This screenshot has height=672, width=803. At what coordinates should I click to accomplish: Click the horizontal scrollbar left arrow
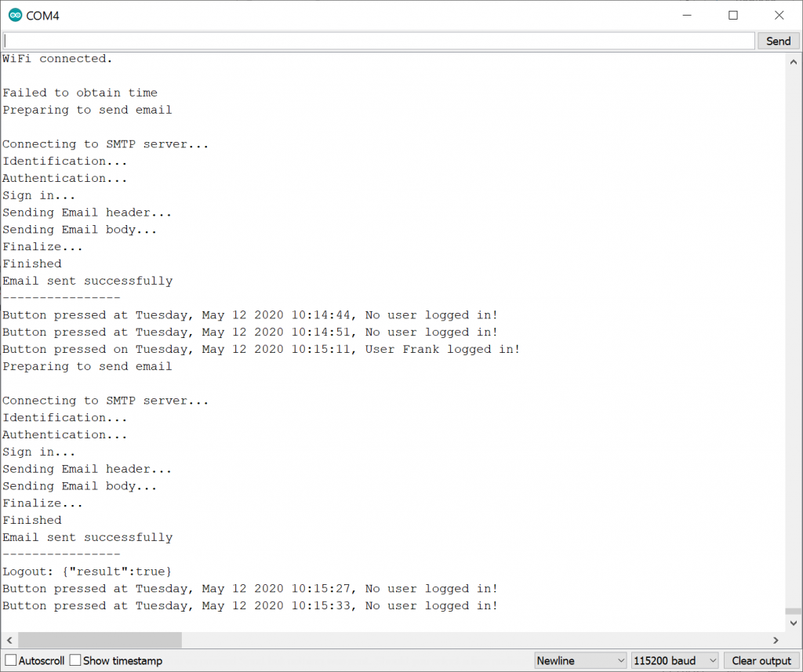click(x=9, y=641)
